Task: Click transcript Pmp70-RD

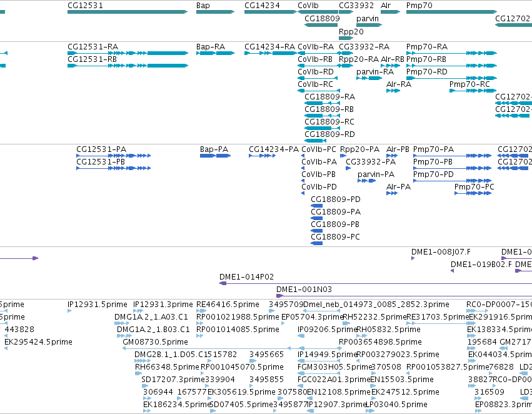Action: point(451,78)
